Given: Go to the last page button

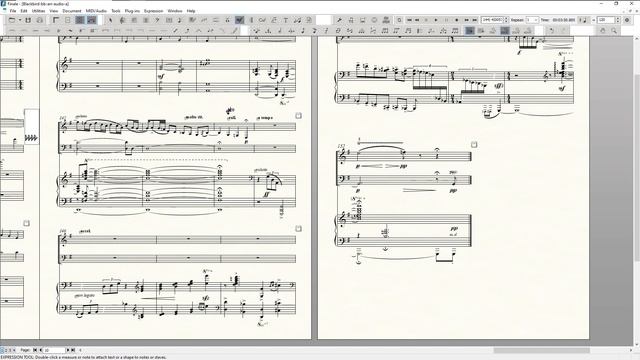Looking at the screenshot, I should [73, 350].
